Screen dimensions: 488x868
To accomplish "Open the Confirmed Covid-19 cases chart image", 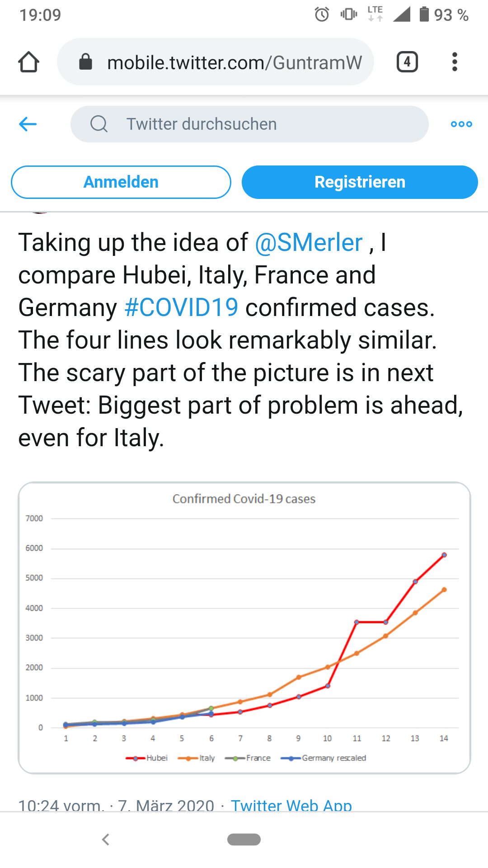I will [244, 627].
